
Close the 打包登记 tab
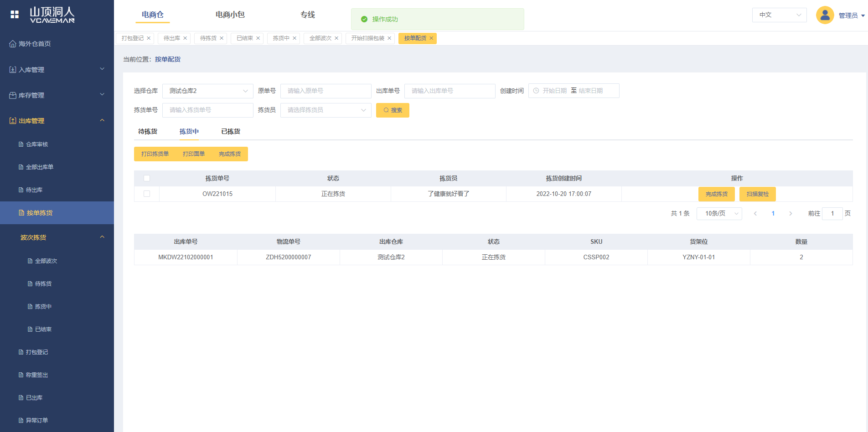[x=149, y=38]
